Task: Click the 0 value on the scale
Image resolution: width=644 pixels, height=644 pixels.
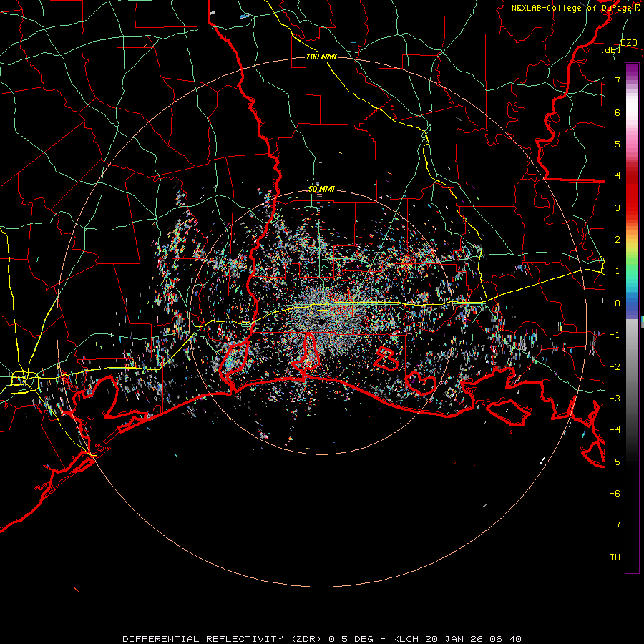Action: pos(618,303)
